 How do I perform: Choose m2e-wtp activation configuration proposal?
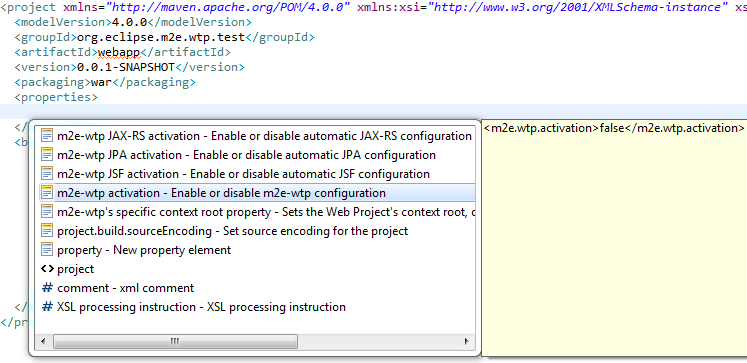pyautogui.click(x=257, y=193)
